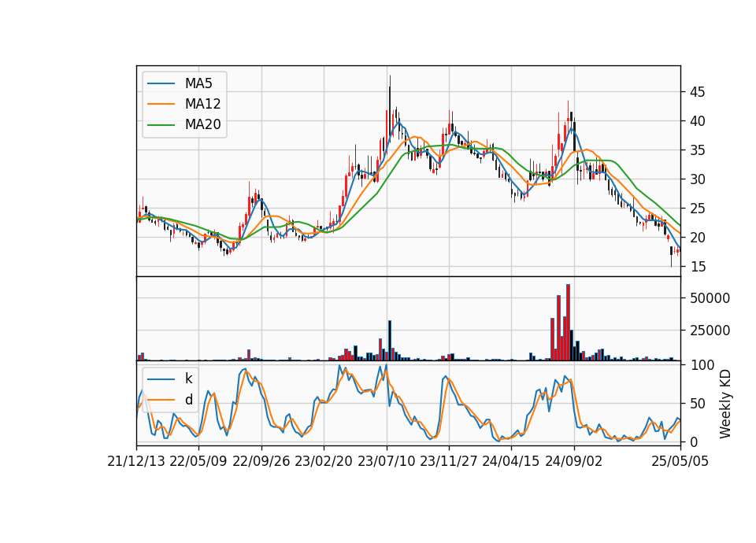Click the green MA20 legend line sample
756x543 pixels.
[161, 125]
